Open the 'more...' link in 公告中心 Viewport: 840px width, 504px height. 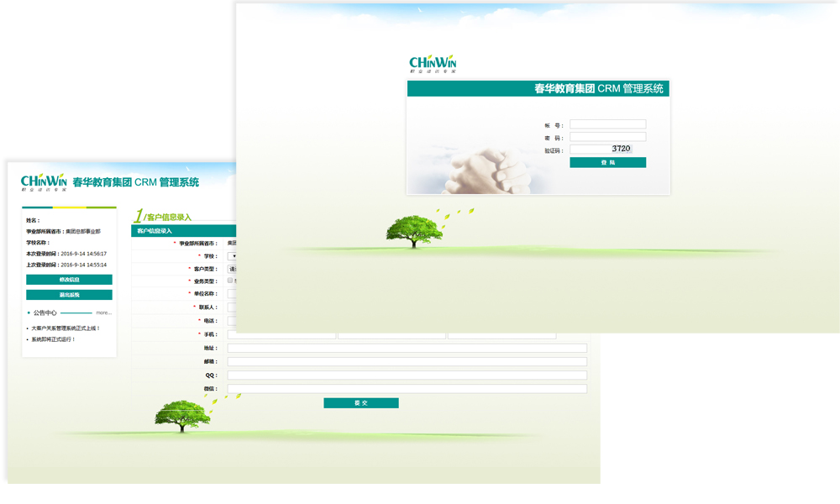pos(103,312)
